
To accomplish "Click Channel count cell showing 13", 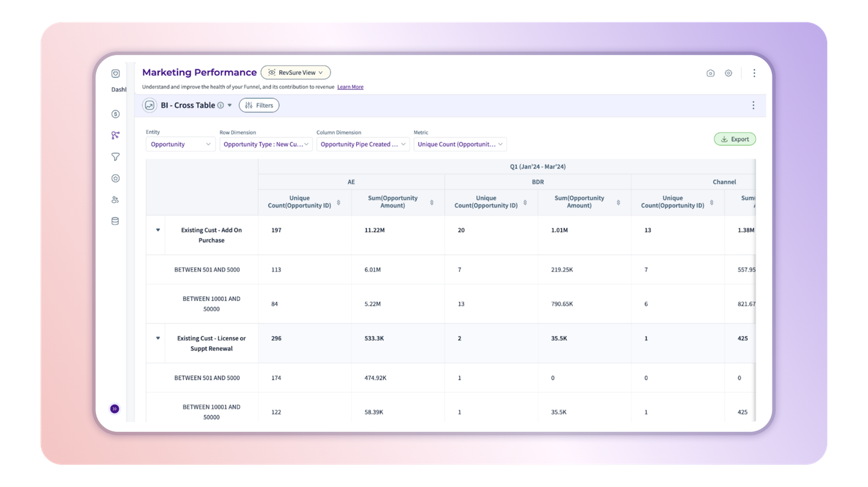I will pos(648,230).
